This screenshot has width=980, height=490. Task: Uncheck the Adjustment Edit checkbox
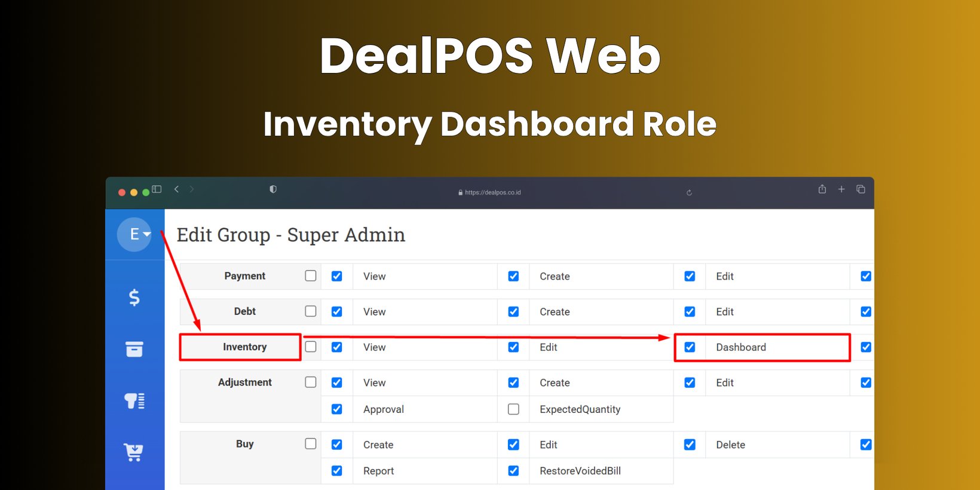[x=690, y=382]
